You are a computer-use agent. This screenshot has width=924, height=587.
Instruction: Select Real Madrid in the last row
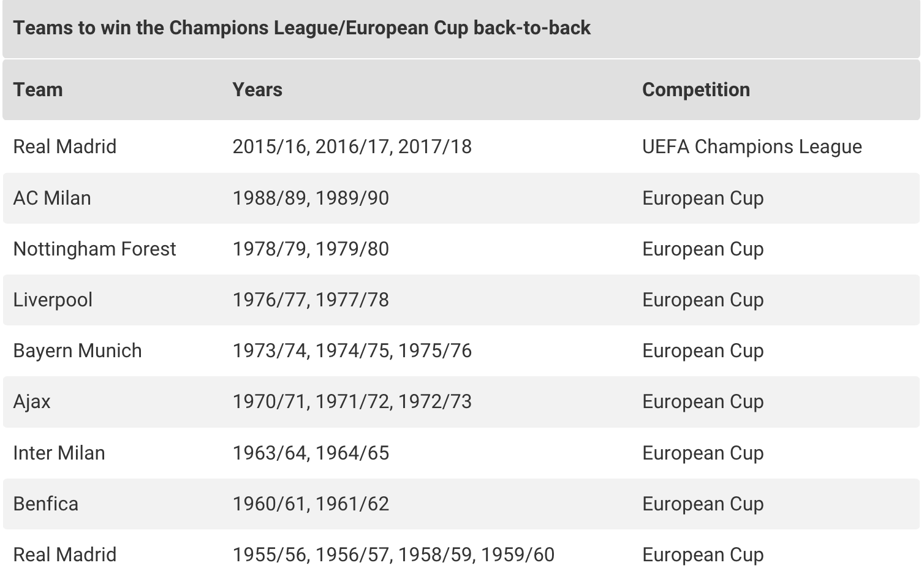65,555
